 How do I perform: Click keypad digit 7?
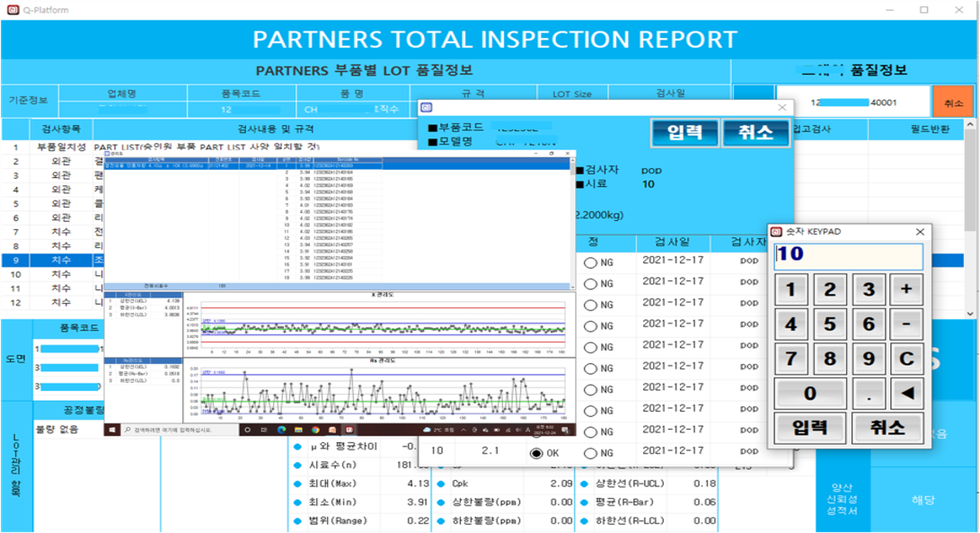click(790, 359)
